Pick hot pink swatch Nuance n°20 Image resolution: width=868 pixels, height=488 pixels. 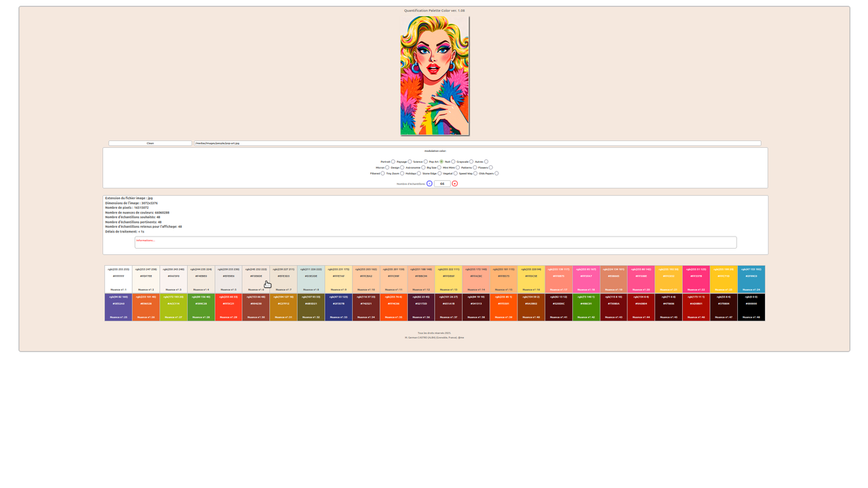click(642, 279)
